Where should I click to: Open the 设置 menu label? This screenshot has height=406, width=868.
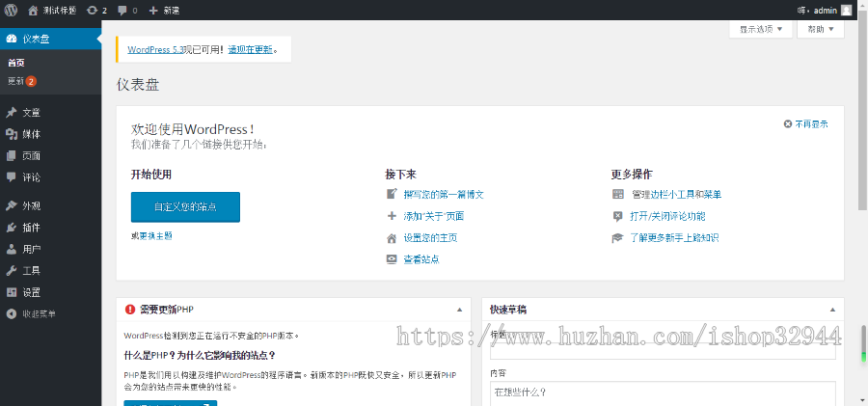tap(32, 292)
